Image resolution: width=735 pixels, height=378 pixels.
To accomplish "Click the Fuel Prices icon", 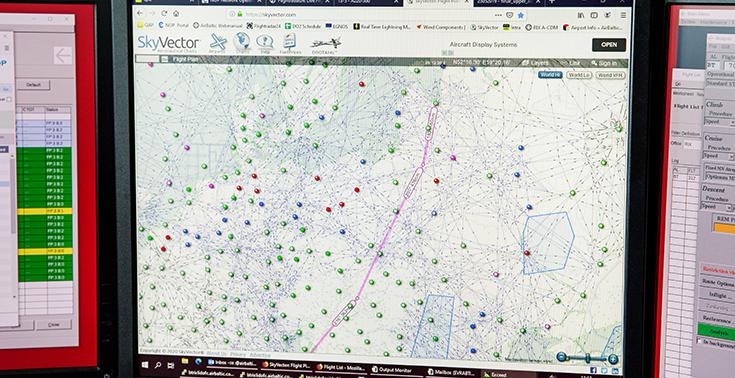I will click(x=289, y=43).
